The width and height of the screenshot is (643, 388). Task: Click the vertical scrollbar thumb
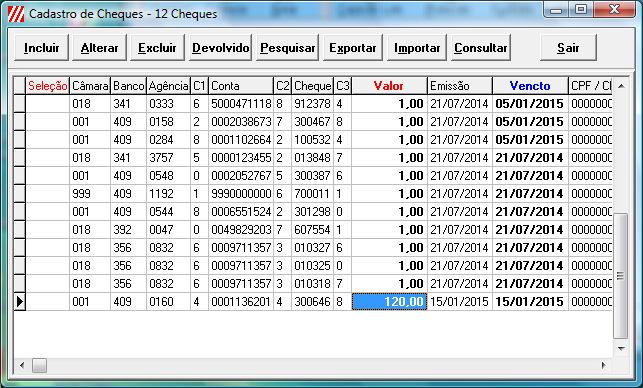click(x=621, y=276)
